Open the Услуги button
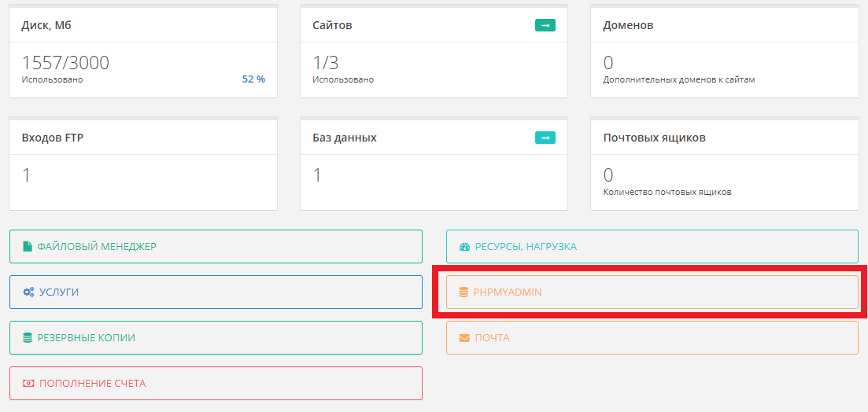 (216, 292)
